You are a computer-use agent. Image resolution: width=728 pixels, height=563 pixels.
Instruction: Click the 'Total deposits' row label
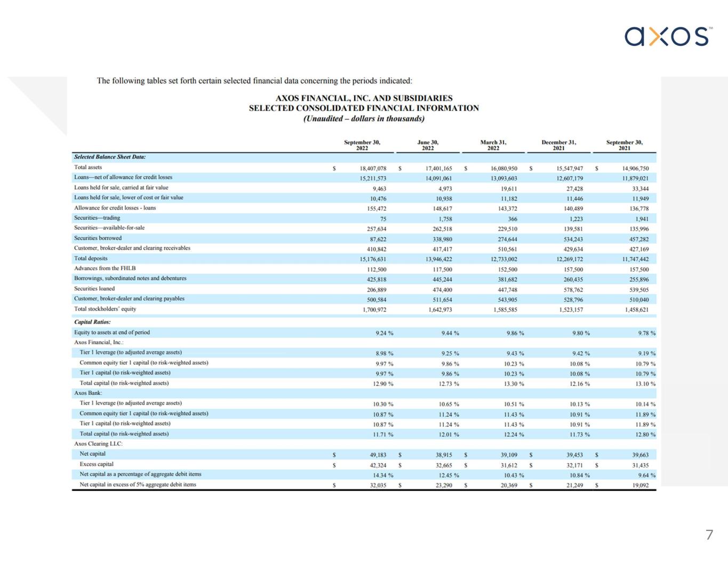91,258
